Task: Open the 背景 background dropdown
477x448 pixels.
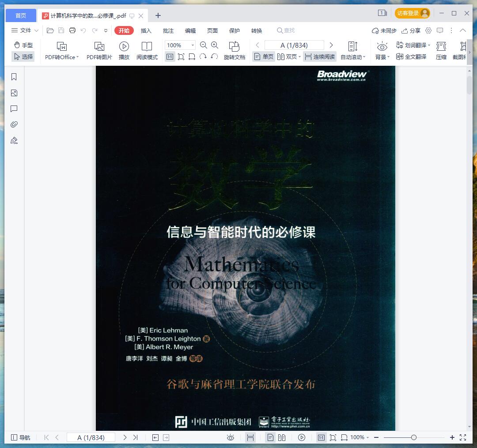Action: [x=382, y=51]
